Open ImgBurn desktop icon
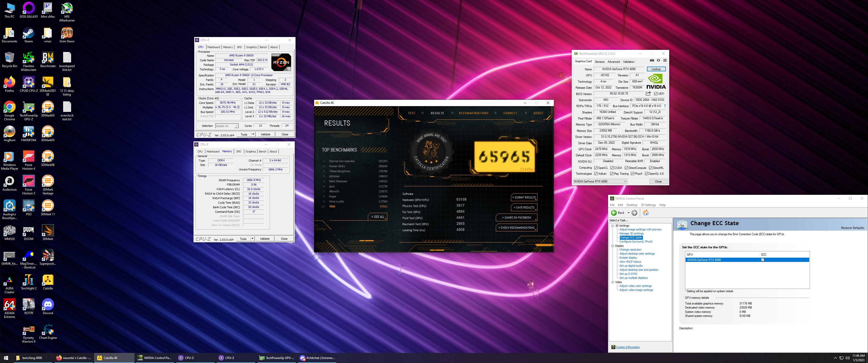 pos(9,134)
